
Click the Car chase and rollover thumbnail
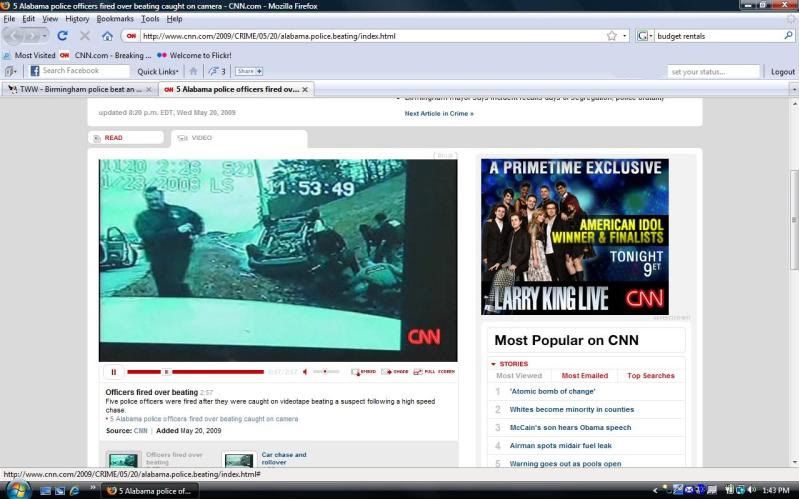point(239,460)
